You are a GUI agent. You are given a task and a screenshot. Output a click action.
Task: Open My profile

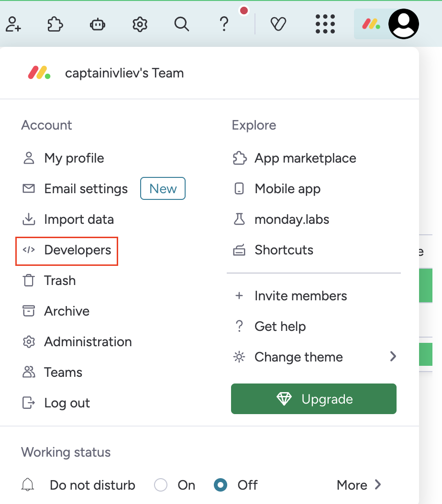74,158
